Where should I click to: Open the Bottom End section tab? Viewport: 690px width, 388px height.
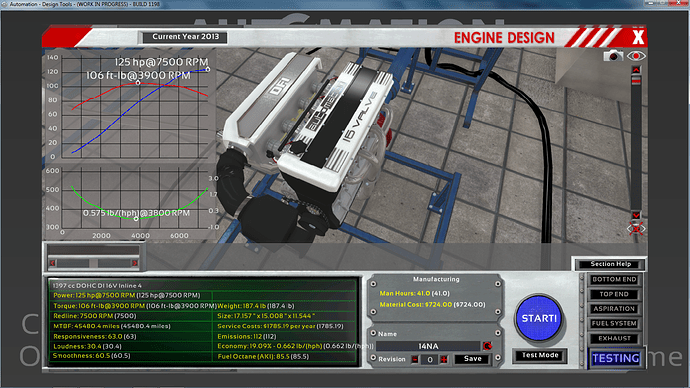[614, 279]
